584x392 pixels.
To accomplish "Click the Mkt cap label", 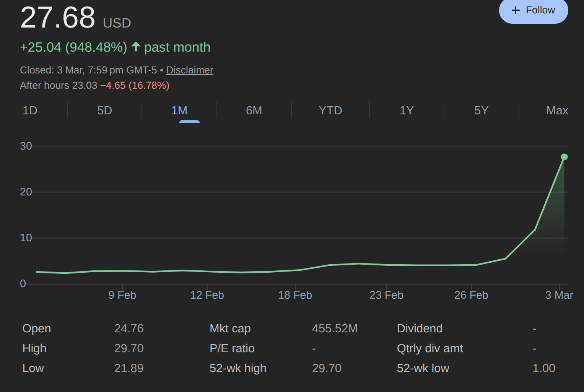I will pyautogui.click(x=230, y=329).
